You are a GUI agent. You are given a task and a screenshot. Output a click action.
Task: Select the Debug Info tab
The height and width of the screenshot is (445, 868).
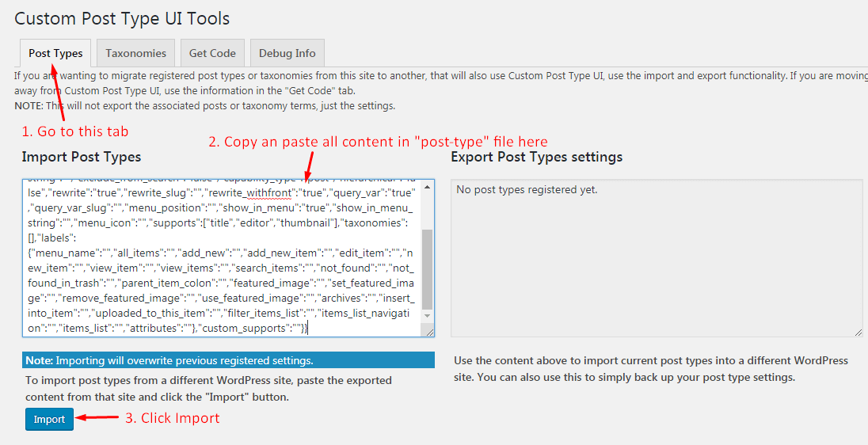click(x=287, y=53)
